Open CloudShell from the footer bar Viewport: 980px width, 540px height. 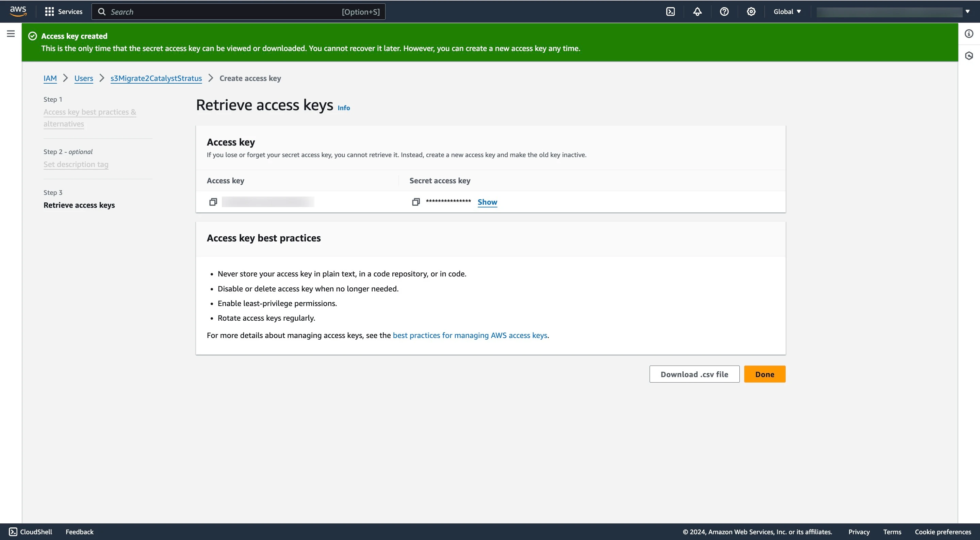pyautogui.click(x=30, y=531)
